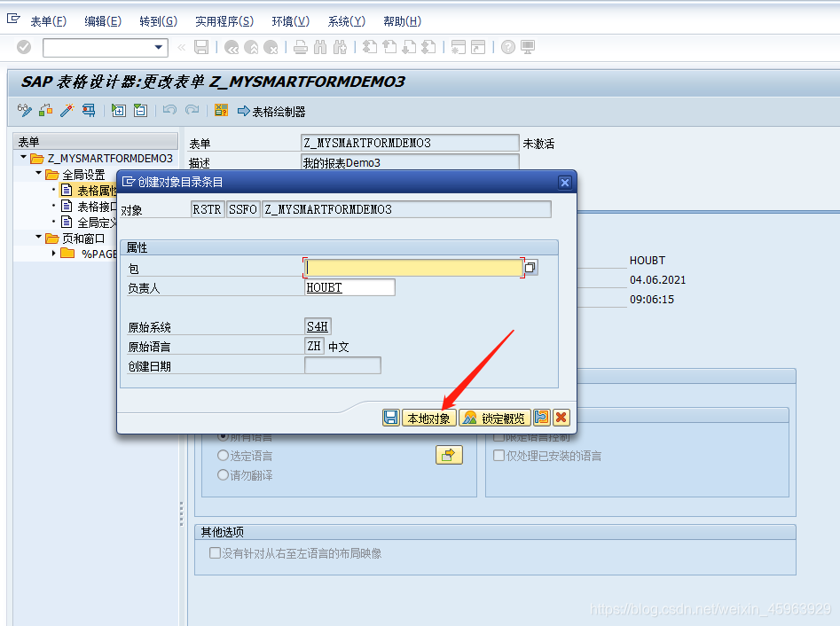Toggle Display/Change glasses-pencil icon
This screenshot has width=840, height=626.
click(25, 111)
